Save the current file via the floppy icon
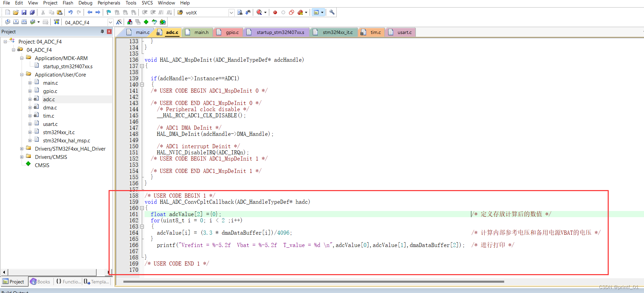 [x=24, y=12]
